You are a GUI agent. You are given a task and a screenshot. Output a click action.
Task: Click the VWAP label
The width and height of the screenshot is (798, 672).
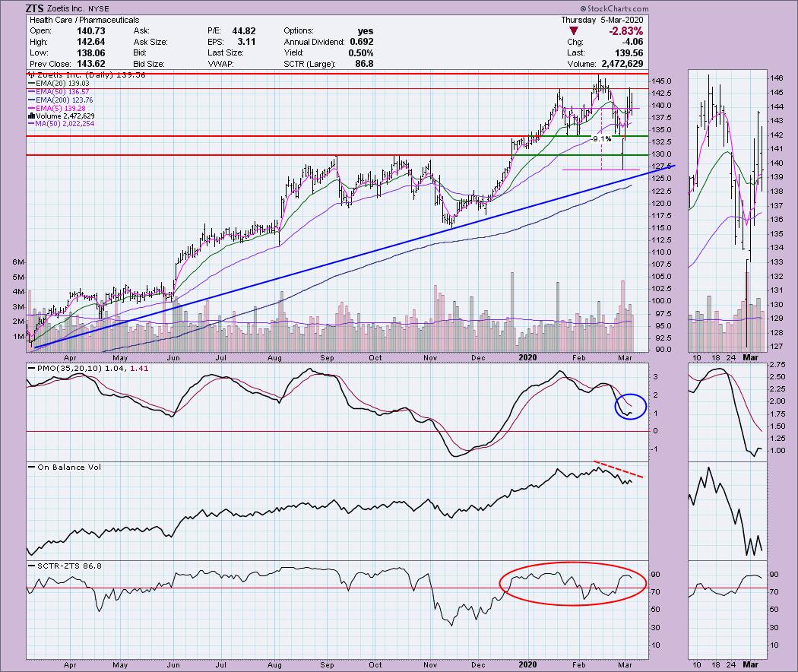pyautogui.click(x=220, y=64)
